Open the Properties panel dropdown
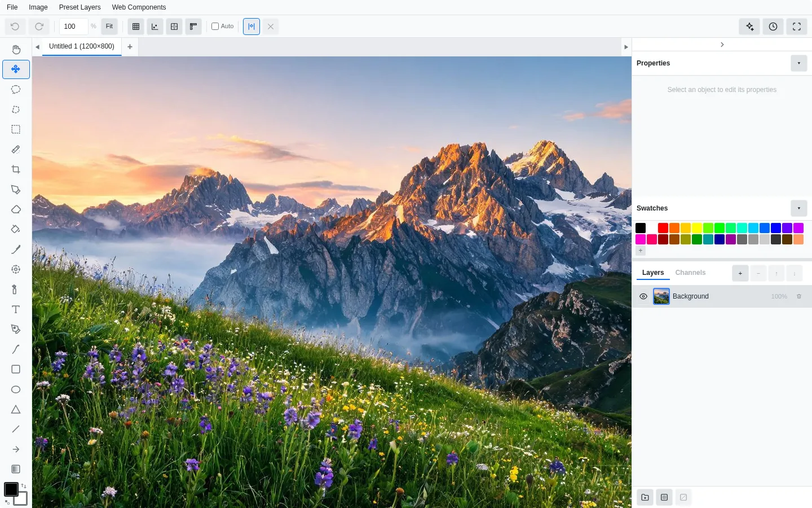 [799, 63]
